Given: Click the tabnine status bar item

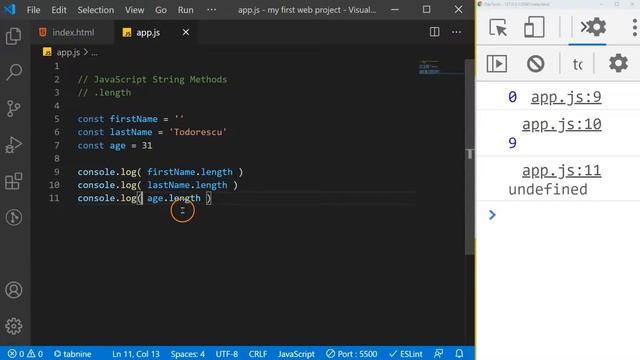Looking at the screenshot, I should (x=73, y=353).
